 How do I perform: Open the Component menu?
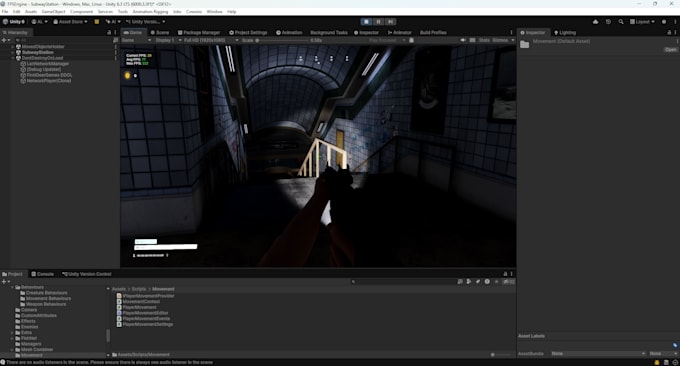(x=82, y=12)
